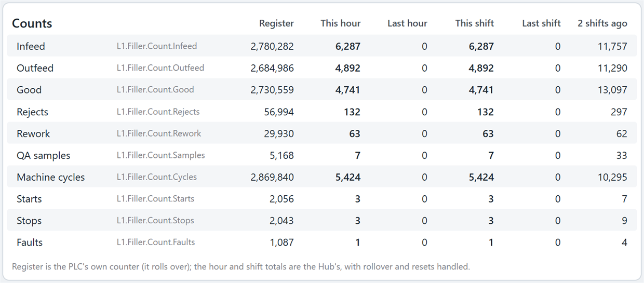Click tag L1.Filler.Count.Starts
The image size is (644, 283).
tap(155, 199)
